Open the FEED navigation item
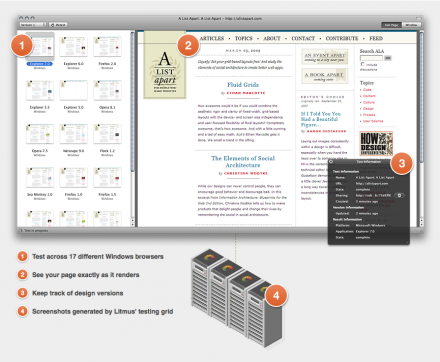440x362 pixels. 376,38
